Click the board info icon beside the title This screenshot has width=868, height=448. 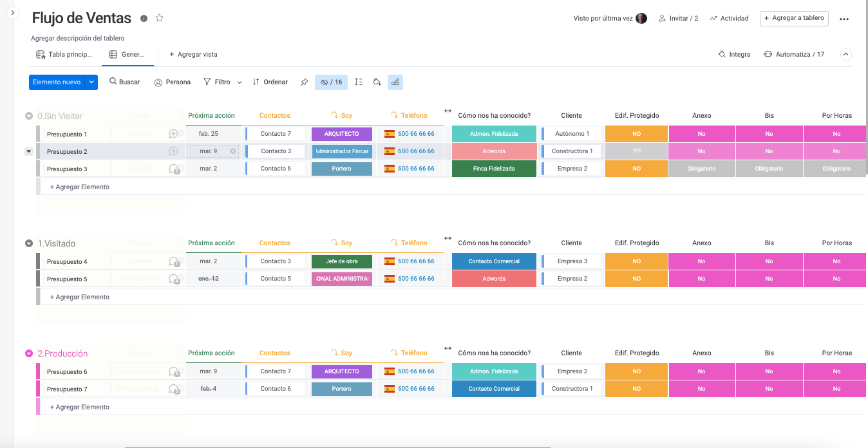click(x=144, y=19)
